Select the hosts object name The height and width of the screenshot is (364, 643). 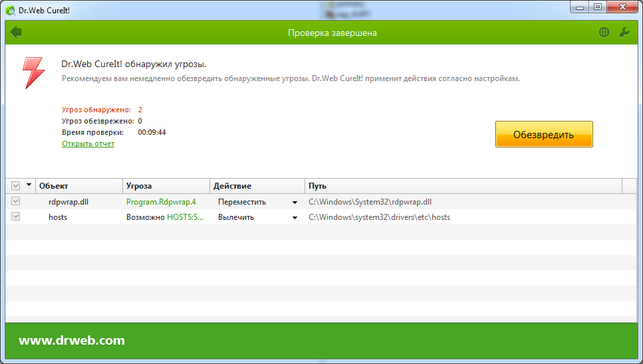click(x=58, y=217)
